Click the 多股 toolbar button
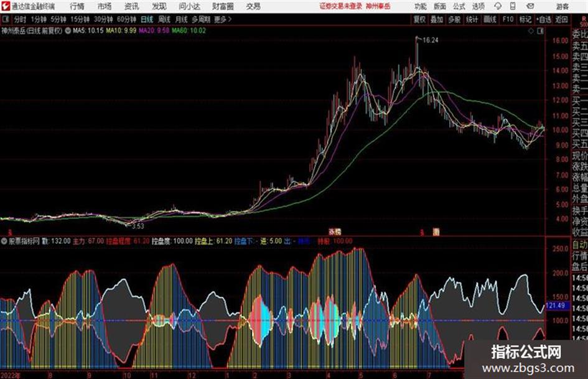 [454, 19]
